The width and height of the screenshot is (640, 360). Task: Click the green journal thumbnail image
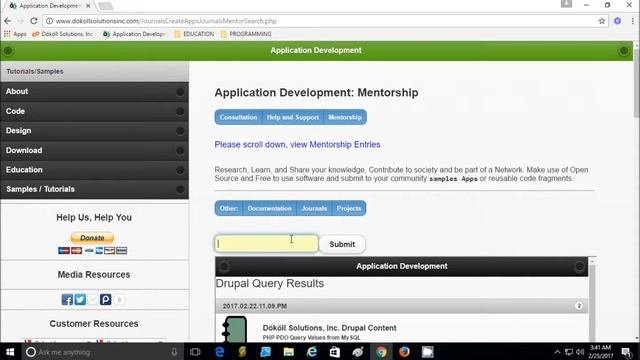click(235, 329)
